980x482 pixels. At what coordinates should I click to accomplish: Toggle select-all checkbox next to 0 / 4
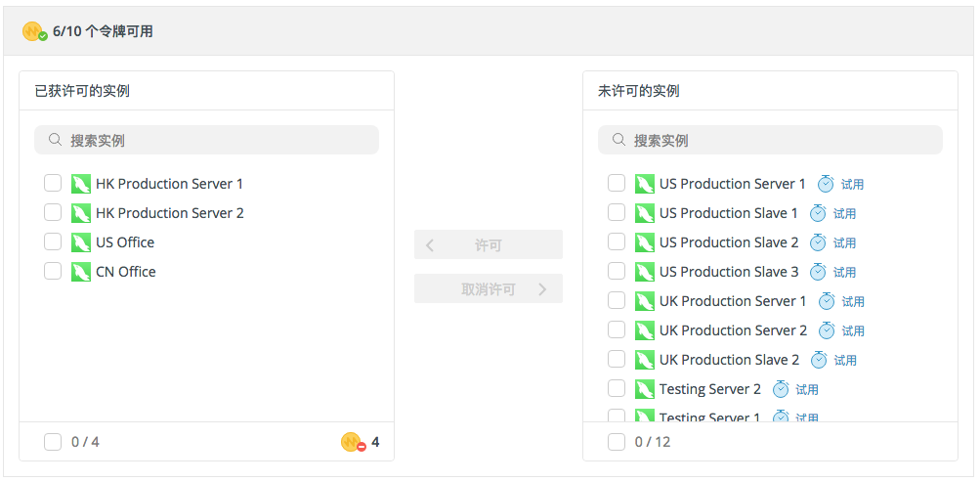[x=53, y=442]
